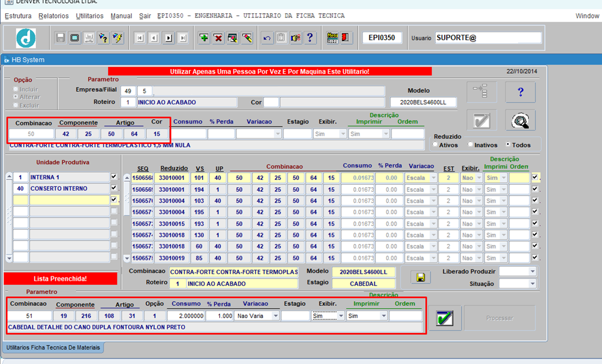Click the monitor screen icon in the toolbar
This screenshot has width=602, height=364.
tap(74, 38)
